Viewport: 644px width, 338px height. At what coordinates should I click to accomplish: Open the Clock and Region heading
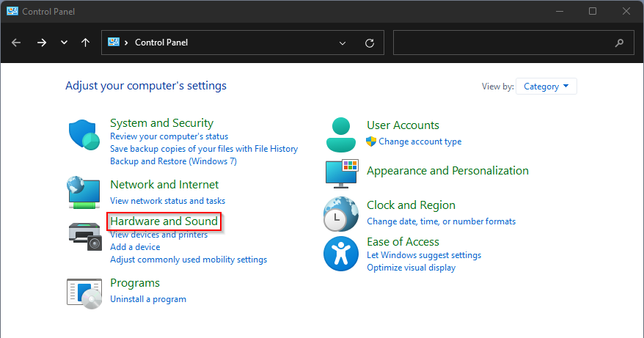[x=411, y=205]
